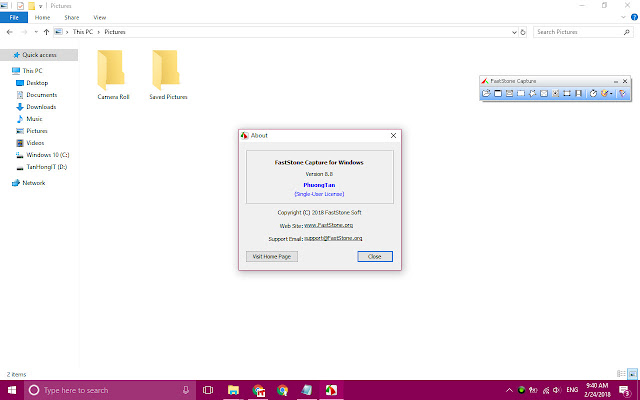Open Pictures in navigation pane
640x400 pixels.
click(x=37, y=131)
